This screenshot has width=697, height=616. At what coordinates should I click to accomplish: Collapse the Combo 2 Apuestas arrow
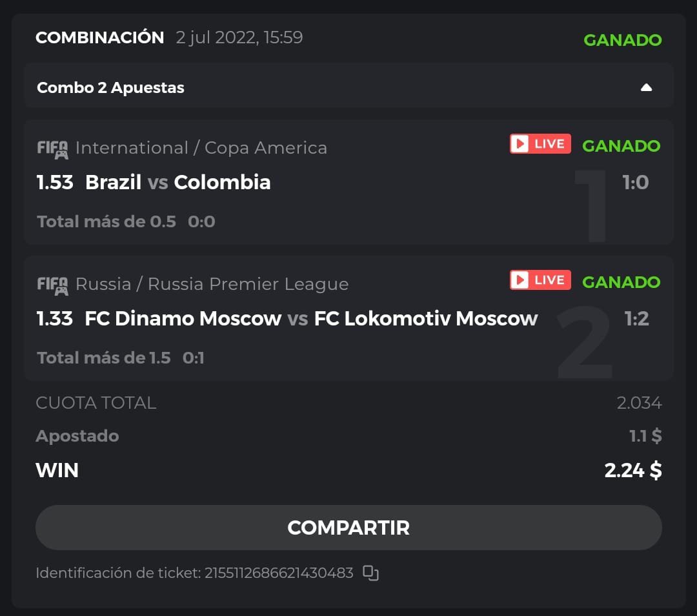tap(646, 88)
